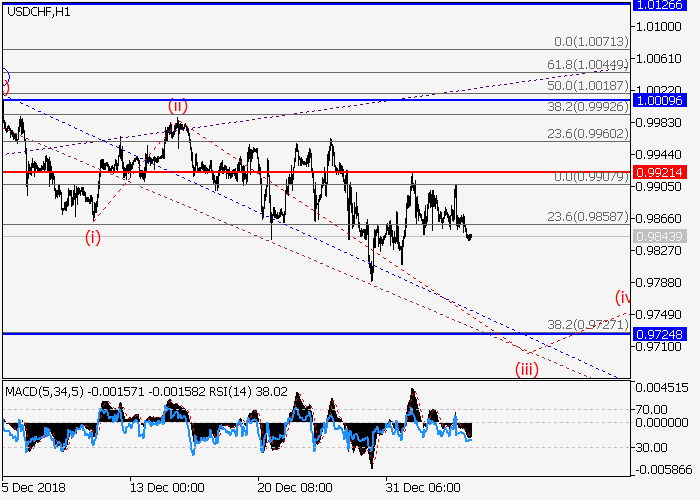This screenshot has height=500, width=700.
Task: Click the 61.8(1.00449) Fibonacci level label
Action: tap(591, 65)
